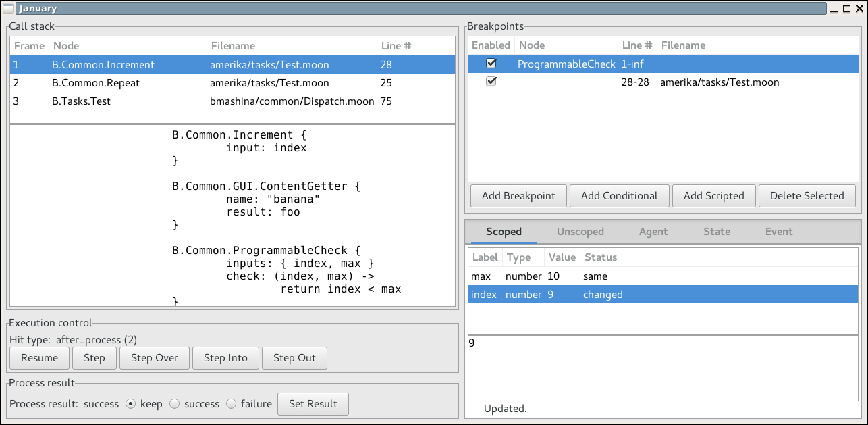This screenshot has width=868, height=425.
Task: Click the Step Into button
Action: pos(225,357)
